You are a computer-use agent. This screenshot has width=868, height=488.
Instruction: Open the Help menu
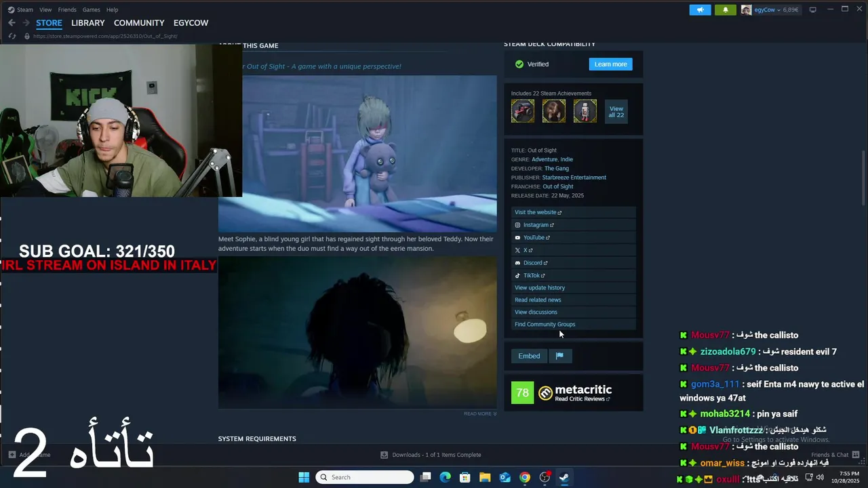[x=112, y=9]
